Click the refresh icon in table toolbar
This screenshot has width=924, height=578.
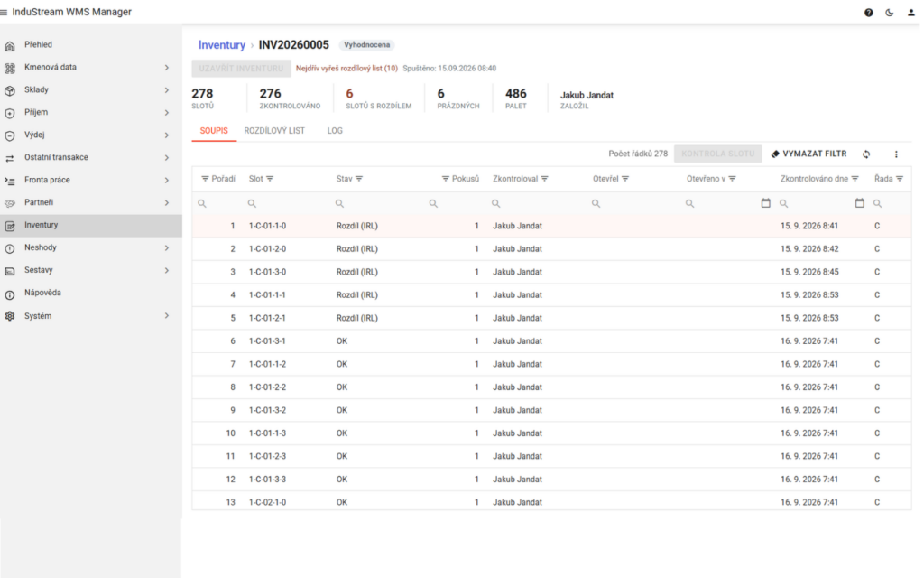point(866,154)
